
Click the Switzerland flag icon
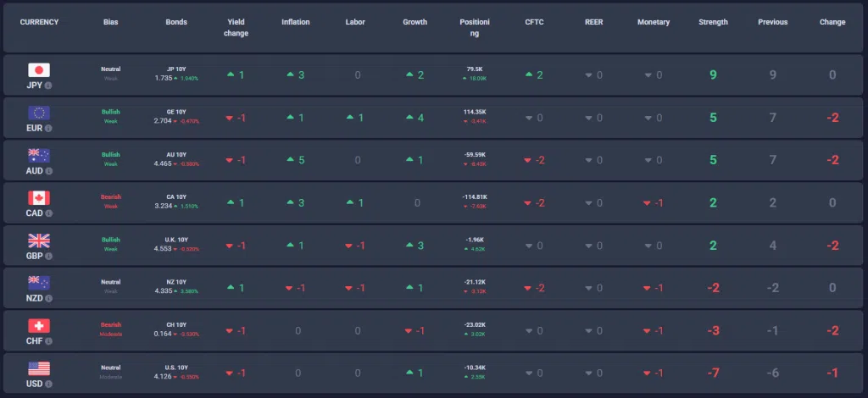(x=39, y=325)
